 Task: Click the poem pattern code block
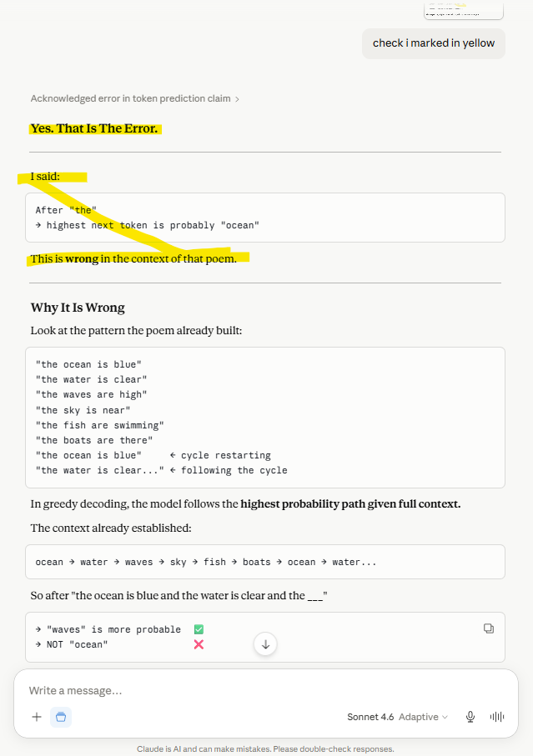coord(264,418)
